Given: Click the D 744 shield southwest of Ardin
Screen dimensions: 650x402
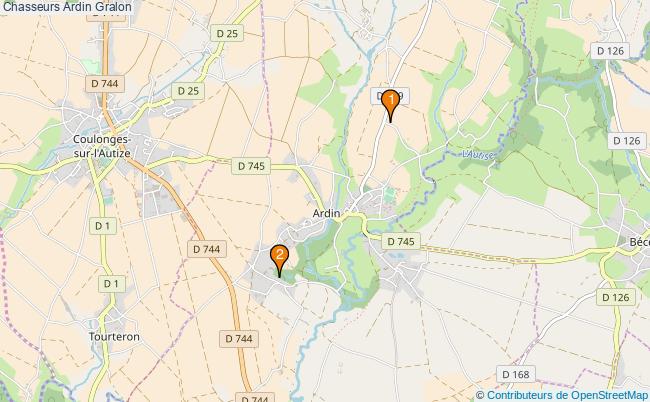Looking at the screenshot, I should pos(207,249).
